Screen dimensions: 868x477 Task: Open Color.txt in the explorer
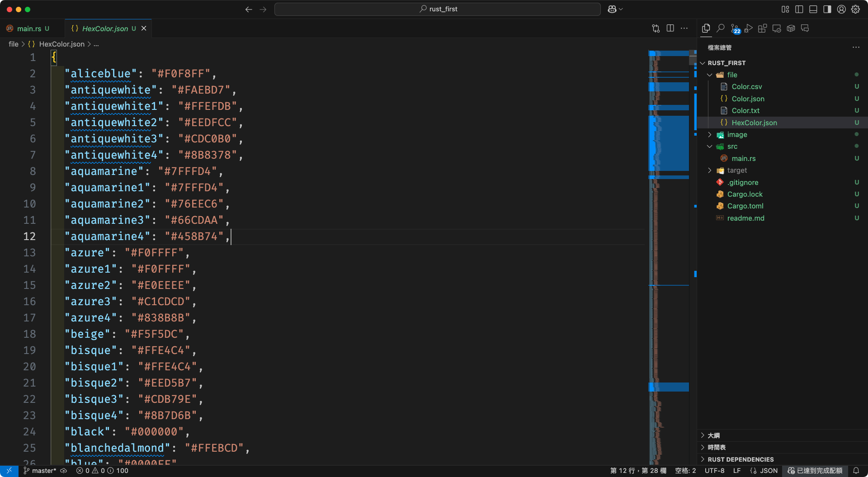[745, 111]
